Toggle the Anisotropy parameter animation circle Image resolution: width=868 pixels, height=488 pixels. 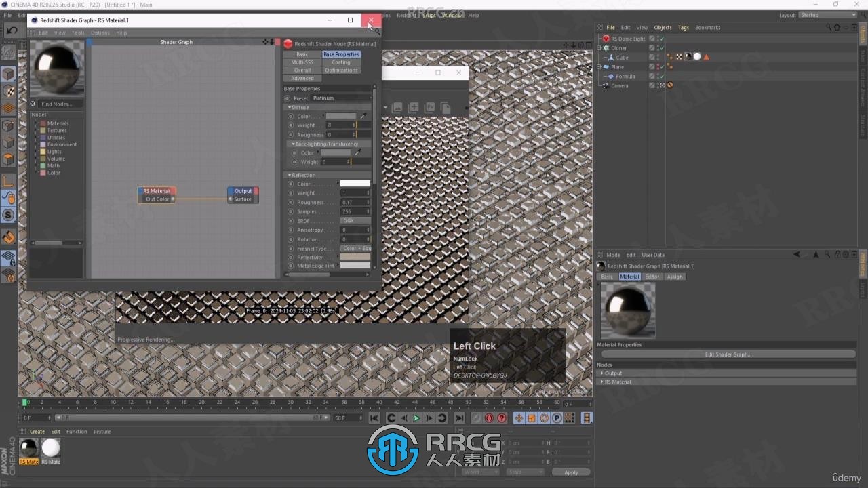coord(292,230)
